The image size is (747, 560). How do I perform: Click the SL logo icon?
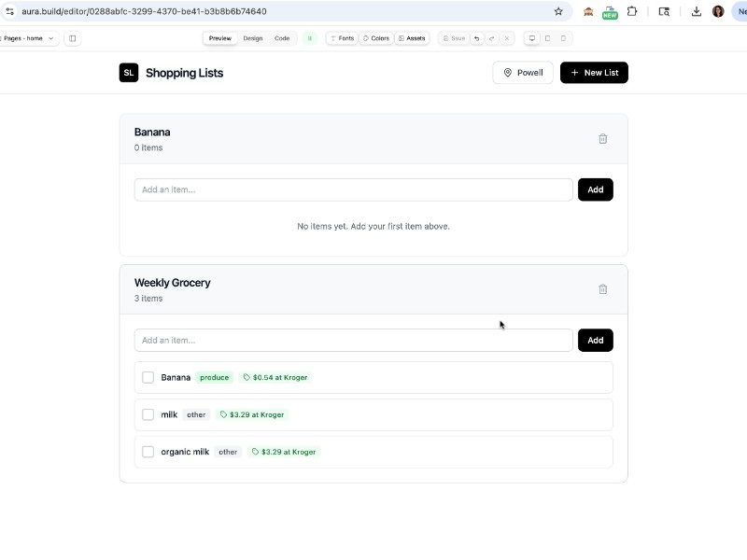point(129,73)
